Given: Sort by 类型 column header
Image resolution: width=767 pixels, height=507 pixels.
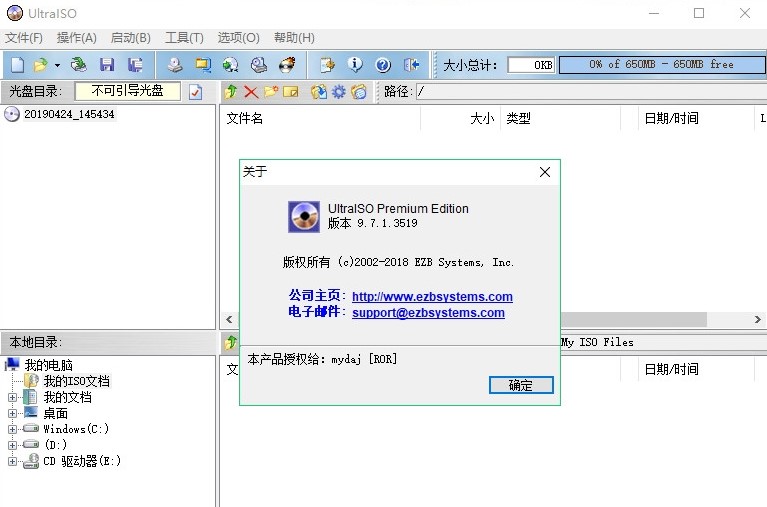Looking at the screenshot, I should pyautogui.click(x=561, y=118).
